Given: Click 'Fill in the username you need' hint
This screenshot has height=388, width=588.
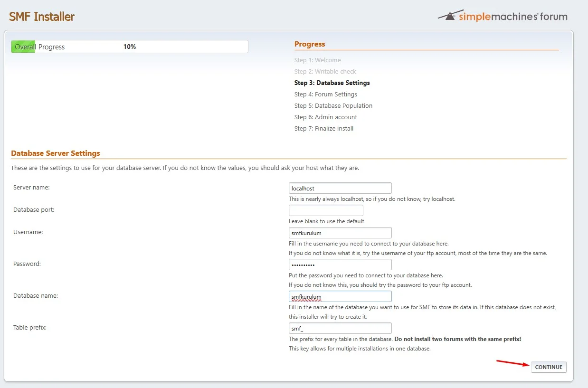Looking at the screenshot, I should coord(369,244).
